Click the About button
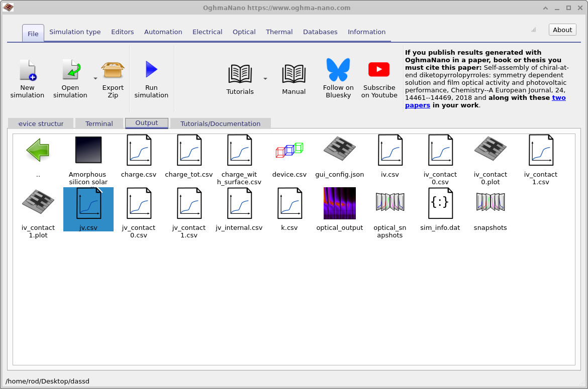This screenshot has height=389, width=588. 562,29
